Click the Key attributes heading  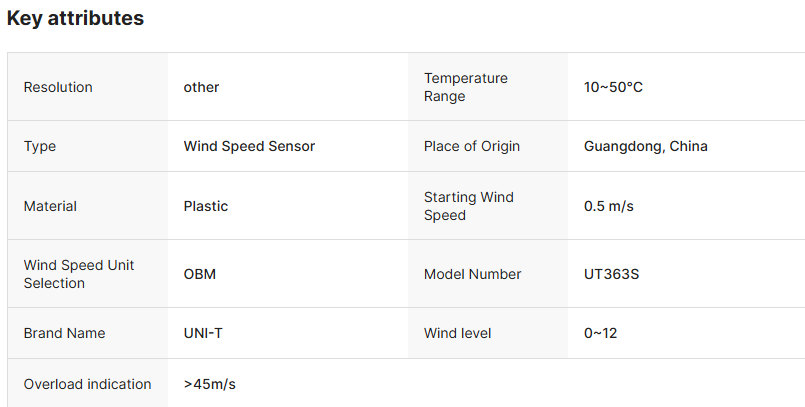75,18
